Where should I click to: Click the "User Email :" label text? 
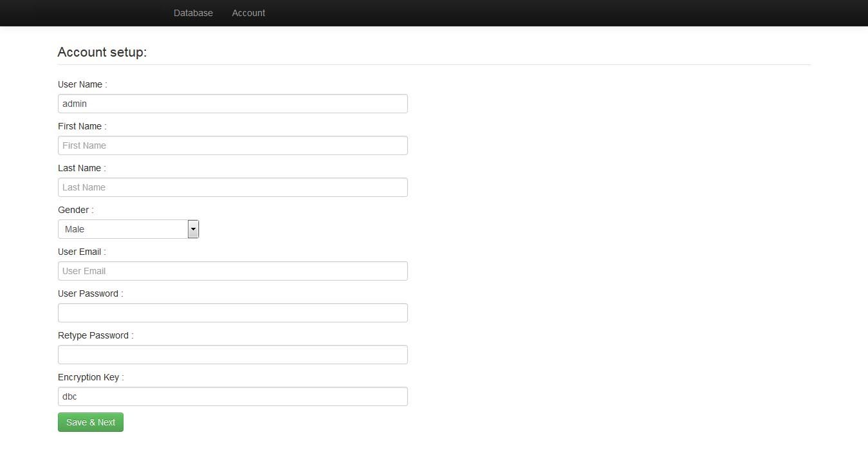pos(82,252)
